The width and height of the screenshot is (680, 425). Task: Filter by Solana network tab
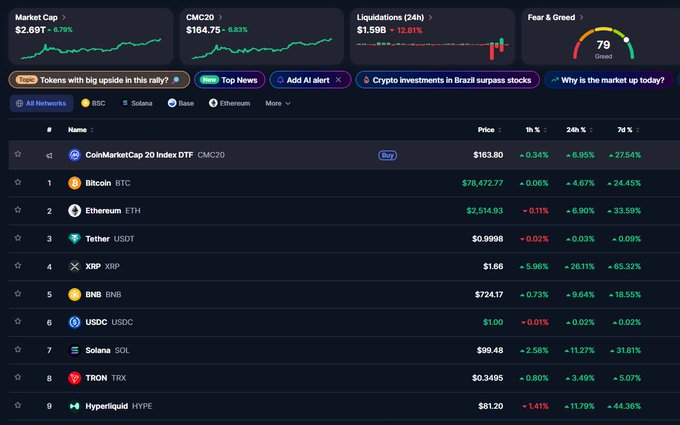[x=137, y=103]
